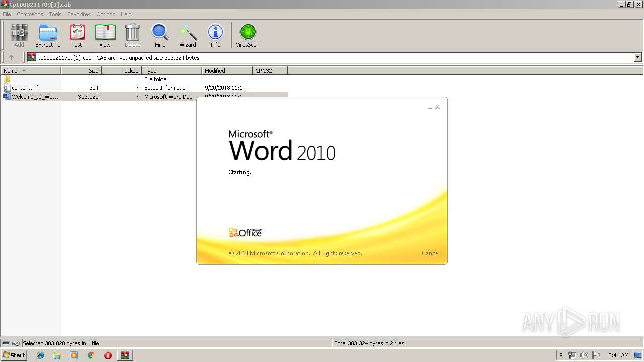
Task: Click the volume speaker tray icon
Action: pos(584,355)
